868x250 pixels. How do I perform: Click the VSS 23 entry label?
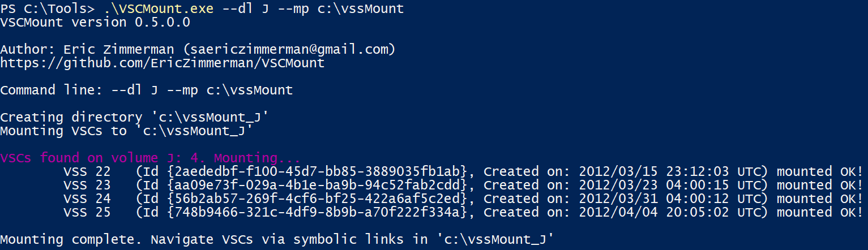point(87,185)
